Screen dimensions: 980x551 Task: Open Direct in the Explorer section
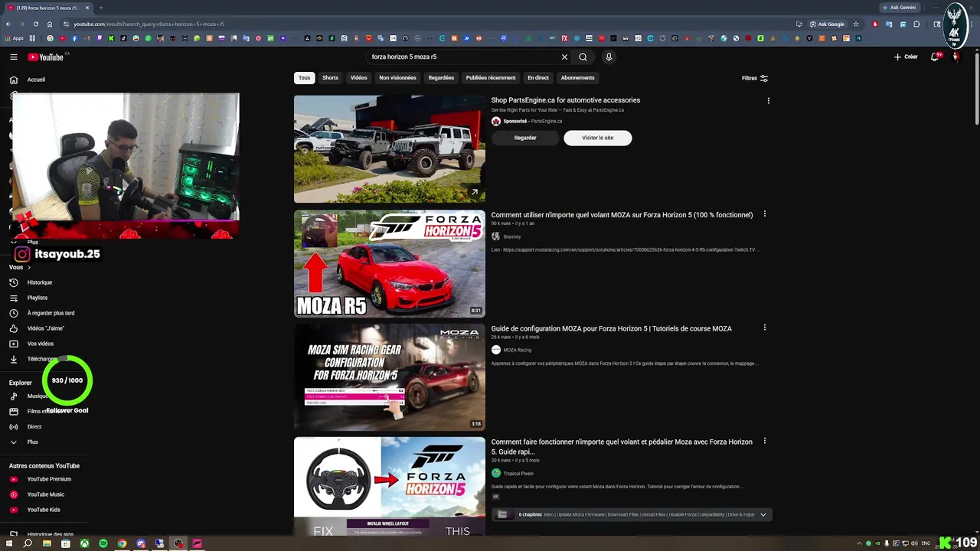34,426
